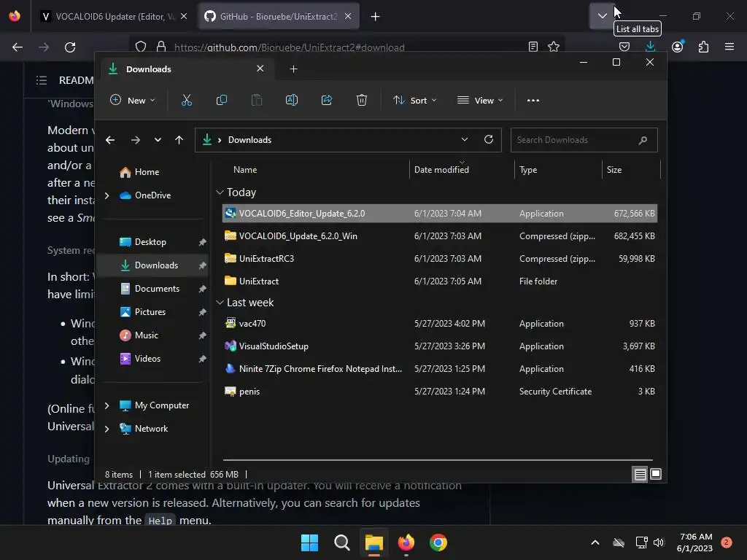This screenshot has width=747, height=560.
Task: Open a new Firefox tab
Action: pyautogui.click(x=376, y=17)
